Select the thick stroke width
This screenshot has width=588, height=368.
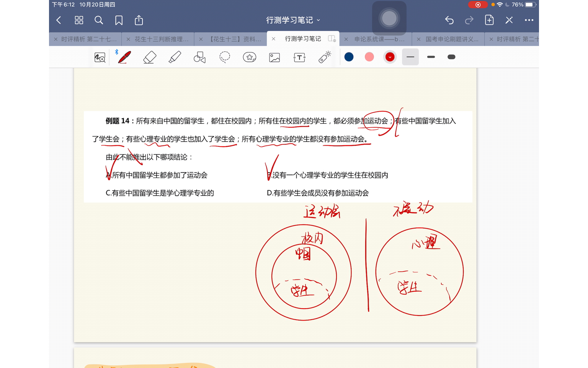(x=451, y=57)
